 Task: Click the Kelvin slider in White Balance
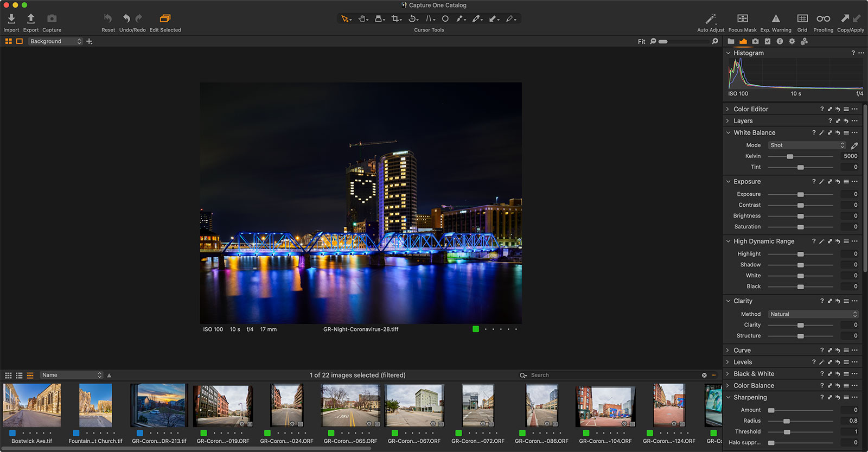[790, 156]
